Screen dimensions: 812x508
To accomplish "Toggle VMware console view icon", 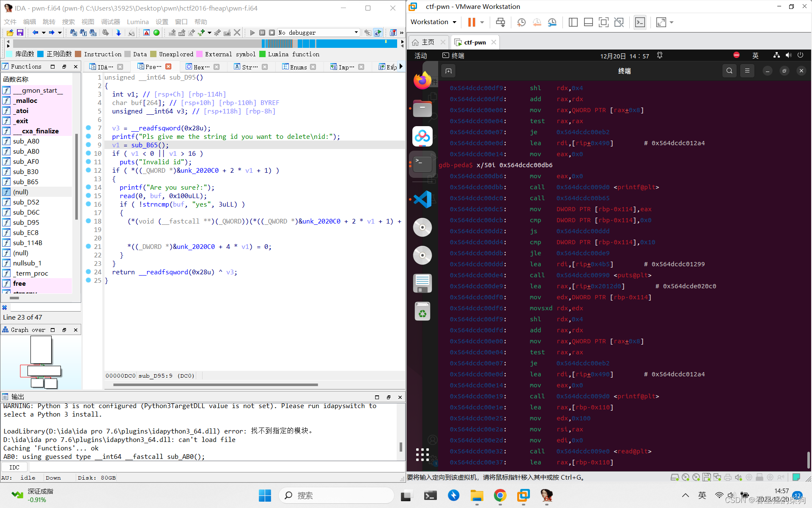I will [640, 22].
